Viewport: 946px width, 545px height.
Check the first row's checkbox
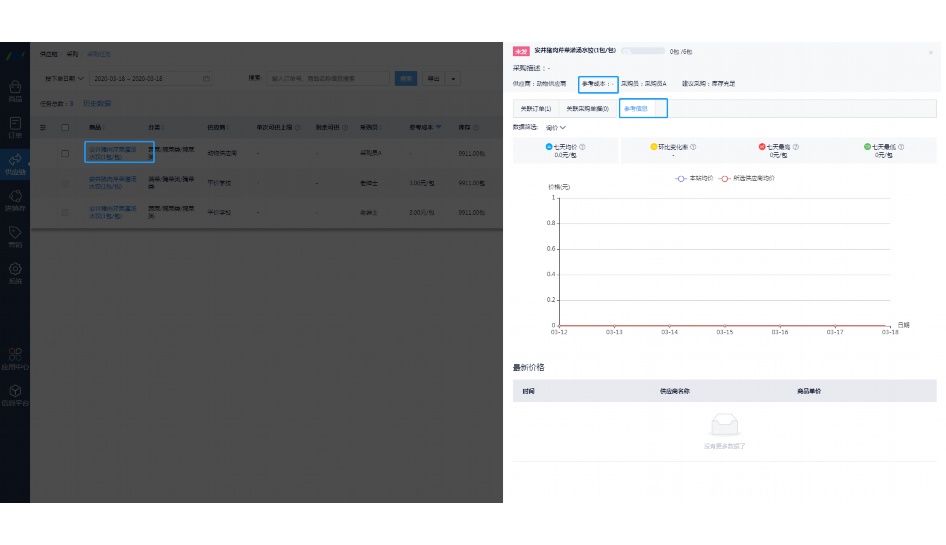[65, 154]
